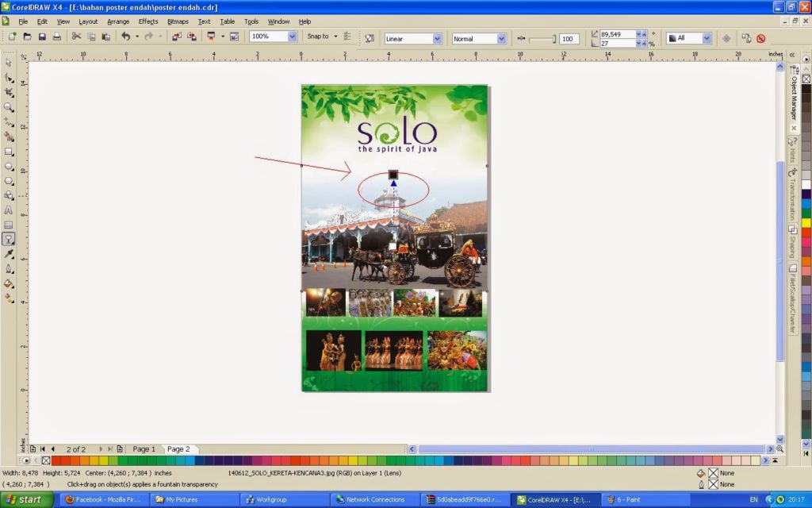The width and height of the screenshot is (812, 508).
Task: Open the zoom level dropdown
Action: [x=292, y=37]
